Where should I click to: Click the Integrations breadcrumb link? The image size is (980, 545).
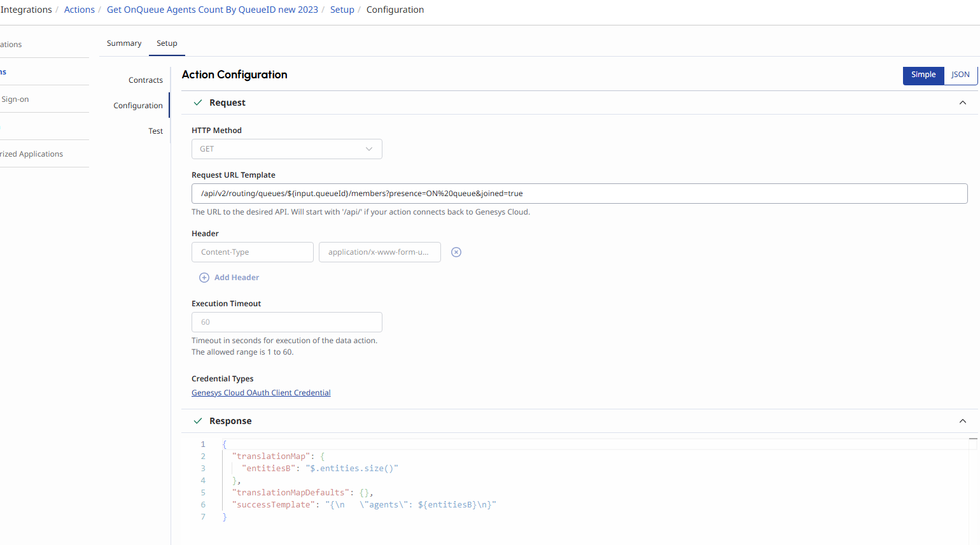tap(26, 10)
